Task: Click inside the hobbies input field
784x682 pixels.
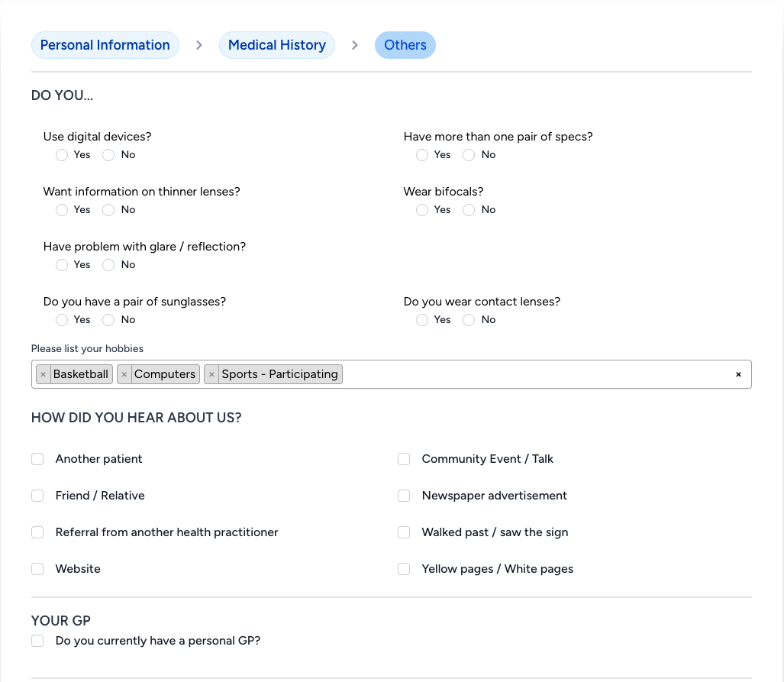Action: tap(534, 374)
